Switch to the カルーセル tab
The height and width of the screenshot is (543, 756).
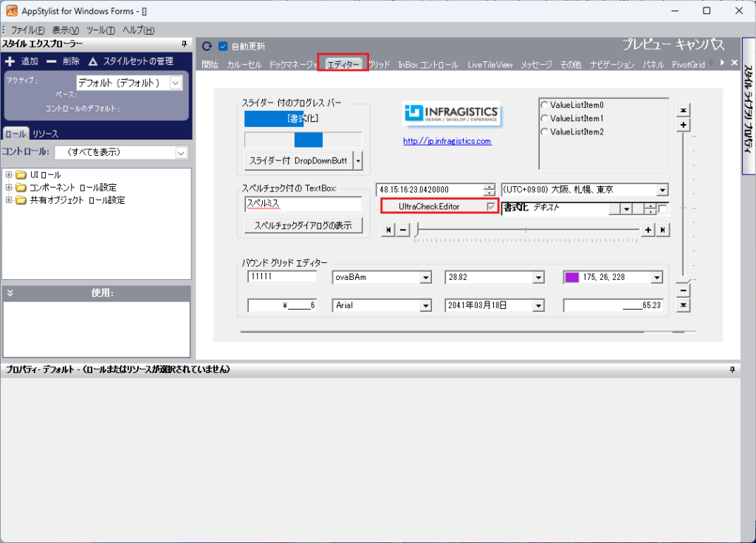[244, 65]
